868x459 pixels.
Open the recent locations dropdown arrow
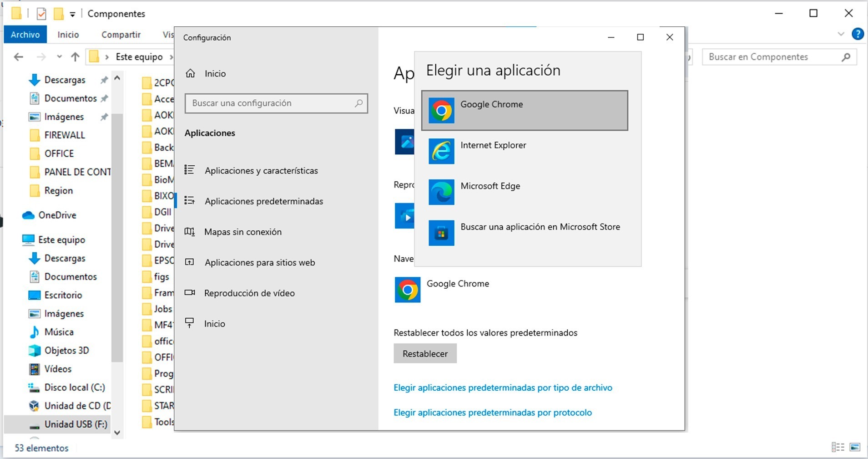coord(59,57)
